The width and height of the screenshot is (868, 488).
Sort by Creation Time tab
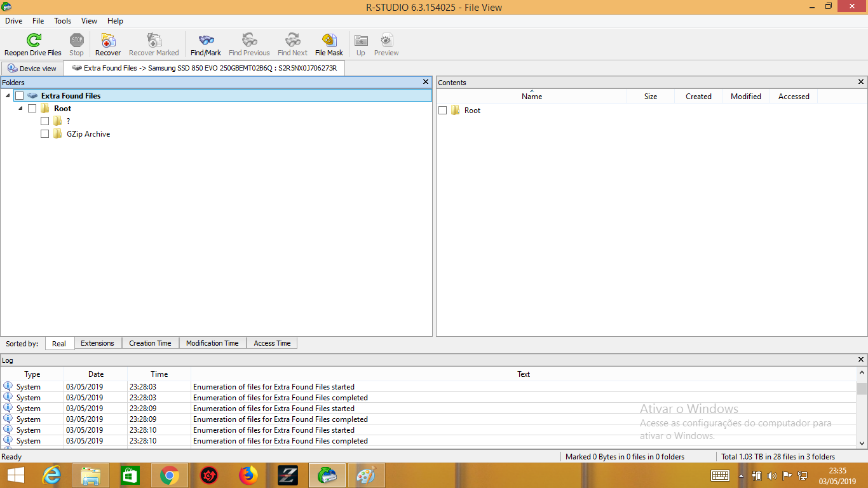point(150,343)
